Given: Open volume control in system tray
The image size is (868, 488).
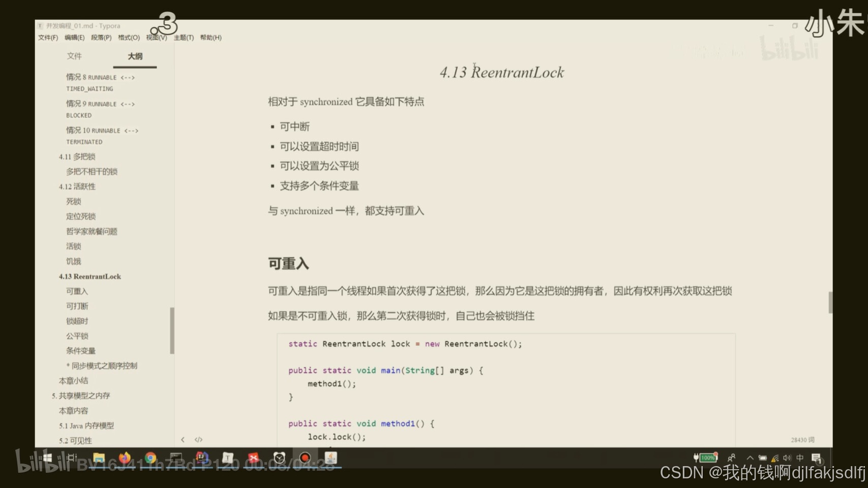Looking at the screenshot, I should point(787,457).
